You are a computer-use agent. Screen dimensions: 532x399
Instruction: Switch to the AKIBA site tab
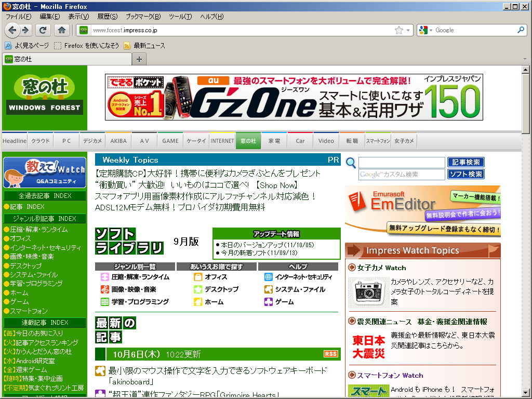[x=118, y=141]
